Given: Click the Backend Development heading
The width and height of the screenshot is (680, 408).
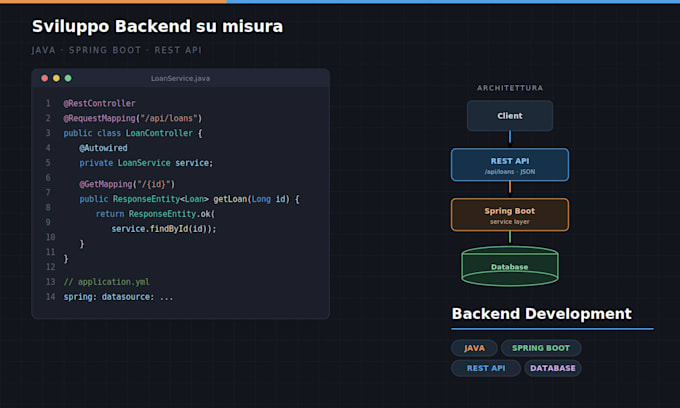Looking at the screenshot, I should point(542,313).
